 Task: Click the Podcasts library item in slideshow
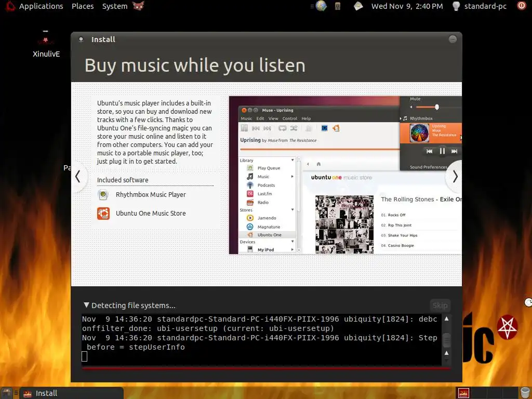(x=265, y=185)
